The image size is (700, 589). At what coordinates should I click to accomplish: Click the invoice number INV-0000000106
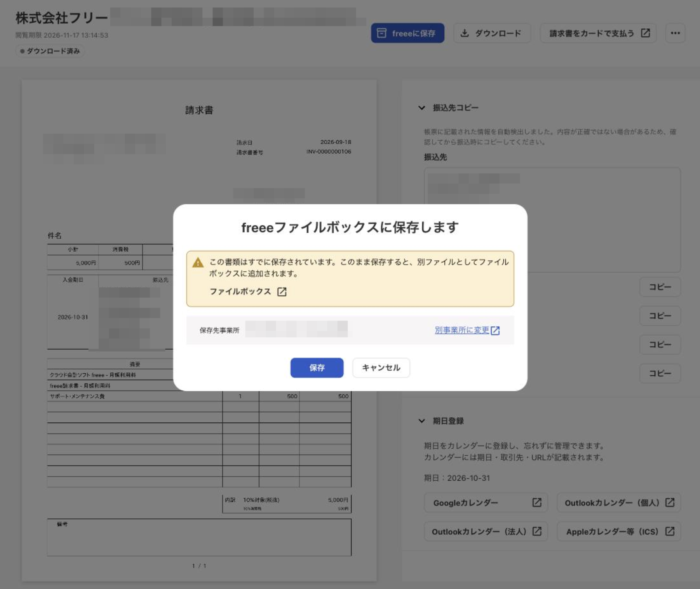pos(329,152)
